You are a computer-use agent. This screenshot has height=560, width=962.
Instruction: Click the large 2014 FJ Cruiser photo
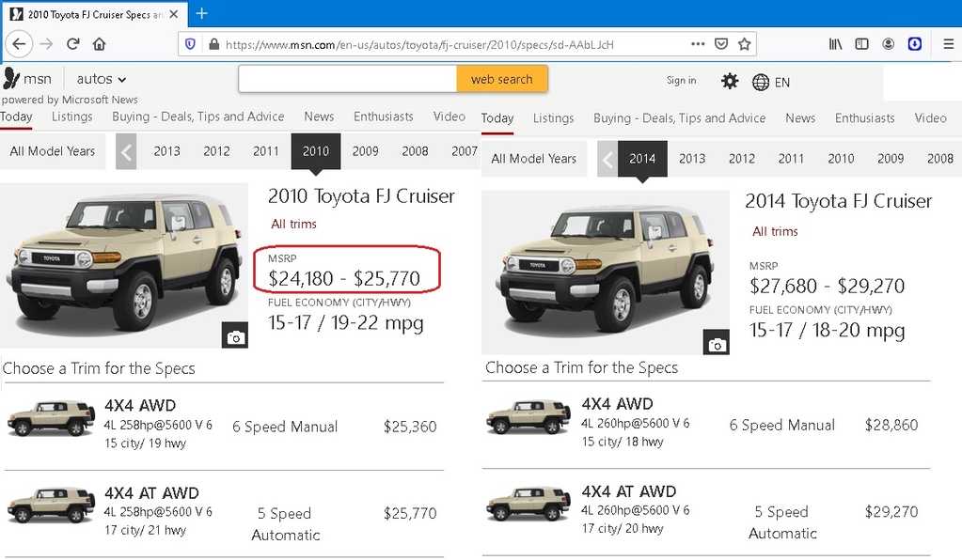[606, 272]
